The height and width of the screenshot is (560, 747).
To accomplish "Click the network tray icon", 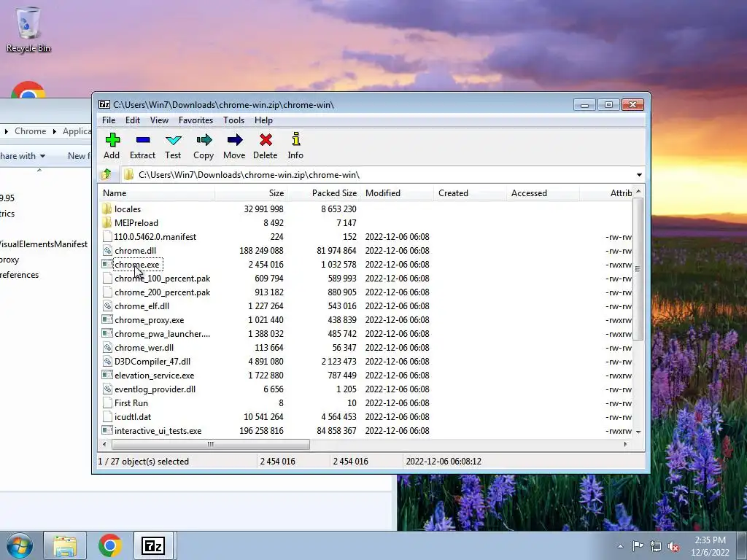I will tap(656, 546).
